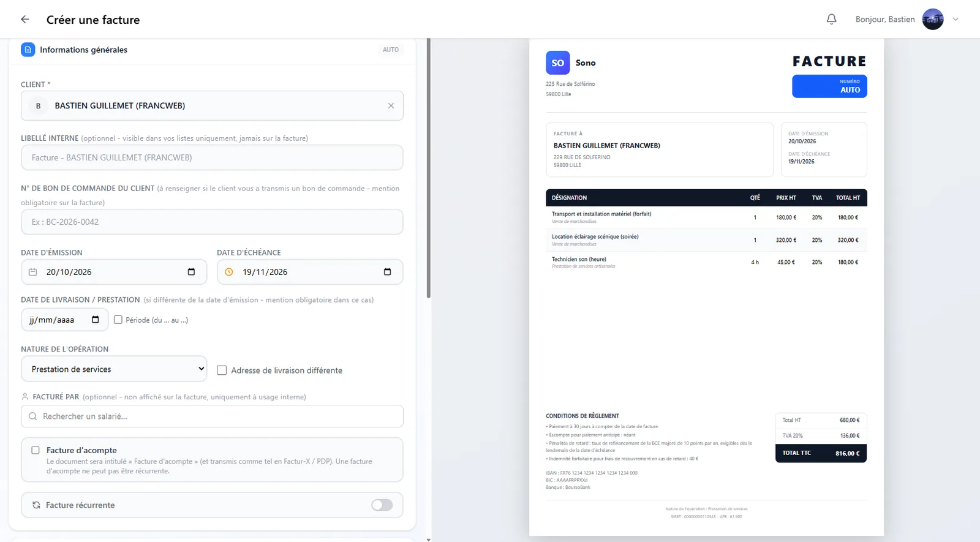
Task: Open the Nature de l'opération dropdown
Action: click(x=115, y=369)
